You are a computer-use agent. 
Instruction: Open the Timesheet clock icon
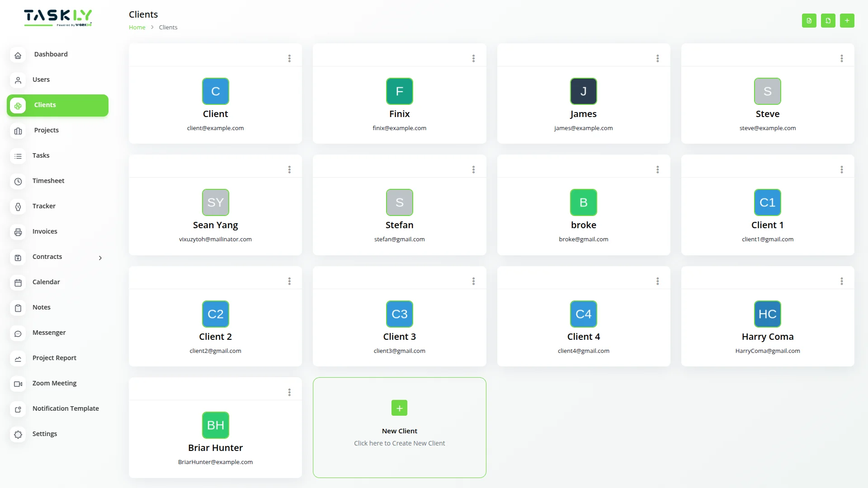18,182
